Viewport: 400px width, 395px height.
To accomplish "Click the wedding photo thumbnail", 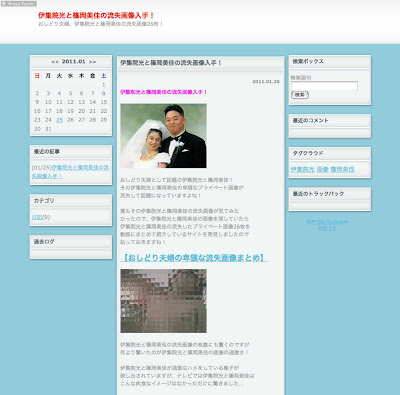I will (x=163, y=136).
